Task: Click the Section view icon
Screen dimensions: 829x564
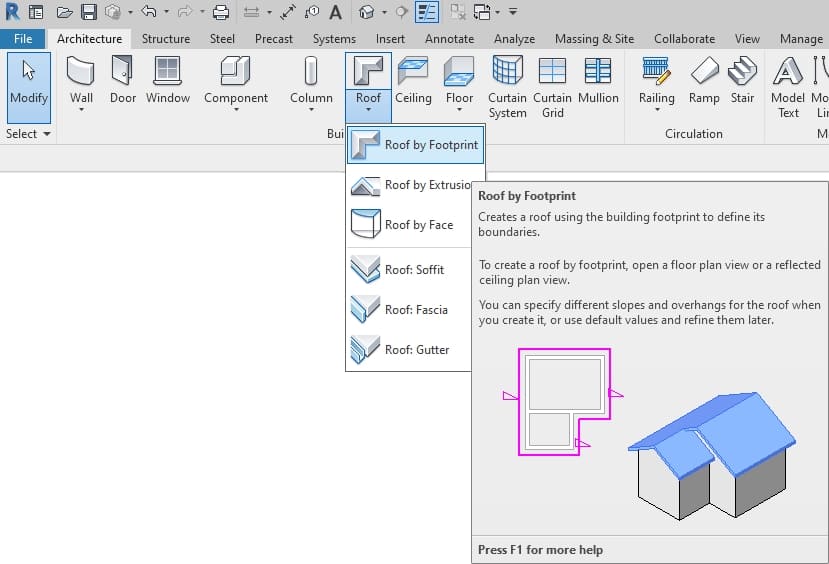Action: coord(402,12)
